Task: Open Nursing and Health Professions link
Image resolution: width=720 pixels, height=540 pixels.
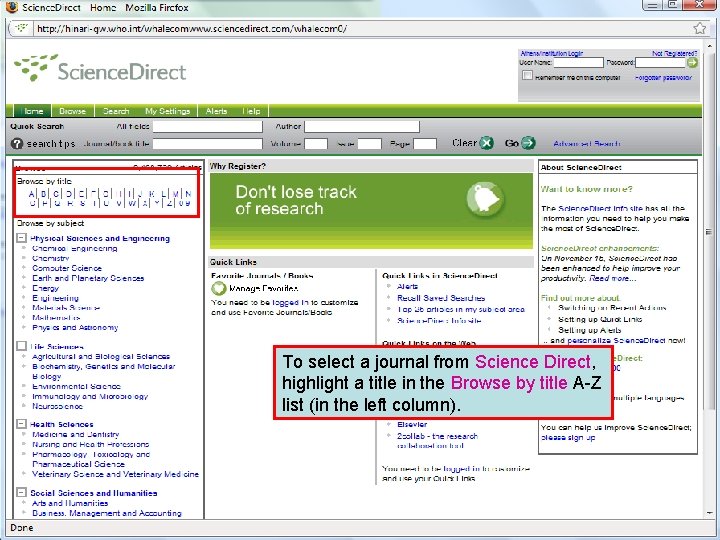Action: coord(90,444)
